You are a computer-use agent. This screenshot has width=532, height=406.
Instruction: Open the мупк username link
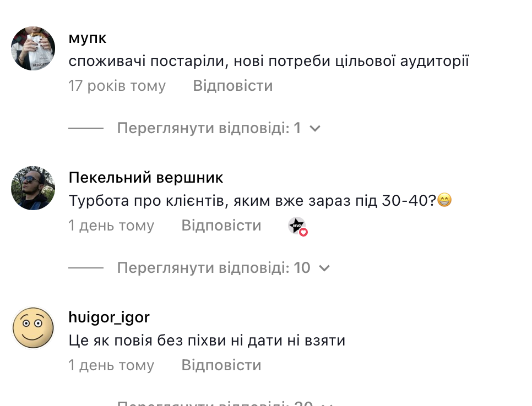(88, 39)
